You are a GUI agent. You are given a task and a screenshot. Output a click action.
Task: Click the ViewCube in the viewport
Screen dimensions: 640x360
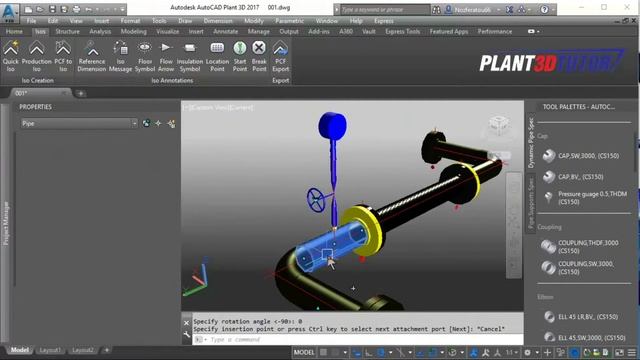pos(498,125)
